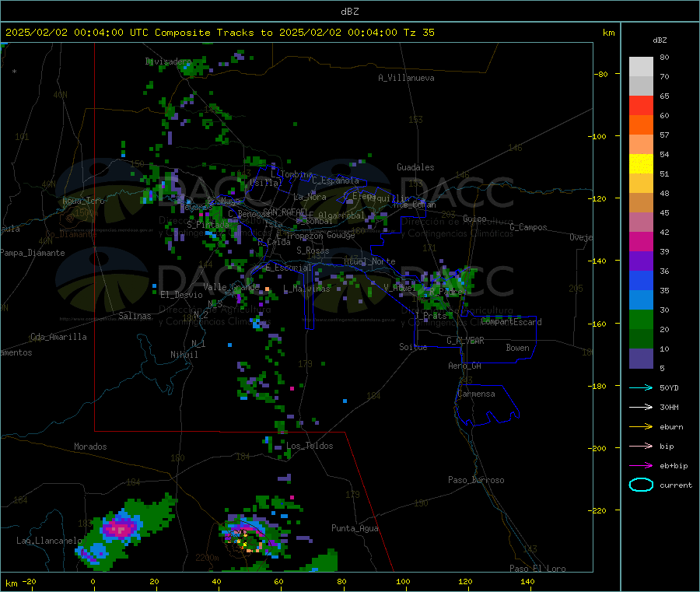Viewport: 700px width, 592px height.
Task: Click the 57 dBZ orange swatch
Action: pyautogui.click(x=641, y=144)
